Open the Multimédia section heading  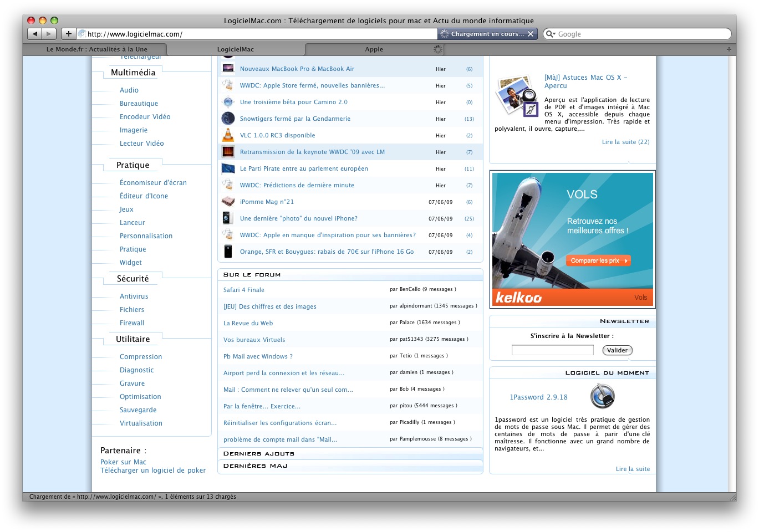pos(133,73)
